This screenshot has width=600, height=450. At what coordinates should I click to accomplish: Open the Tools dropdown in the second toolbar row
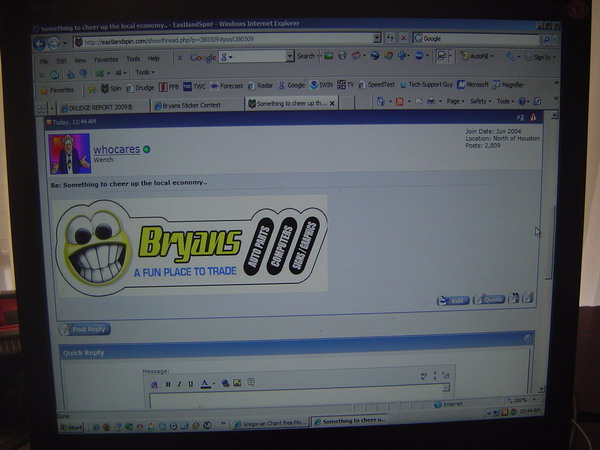coord(145,72)
